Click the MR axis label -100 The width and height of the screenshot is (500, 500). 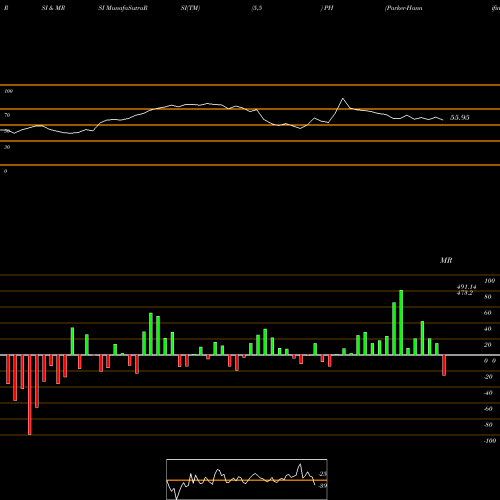(489, 441)
